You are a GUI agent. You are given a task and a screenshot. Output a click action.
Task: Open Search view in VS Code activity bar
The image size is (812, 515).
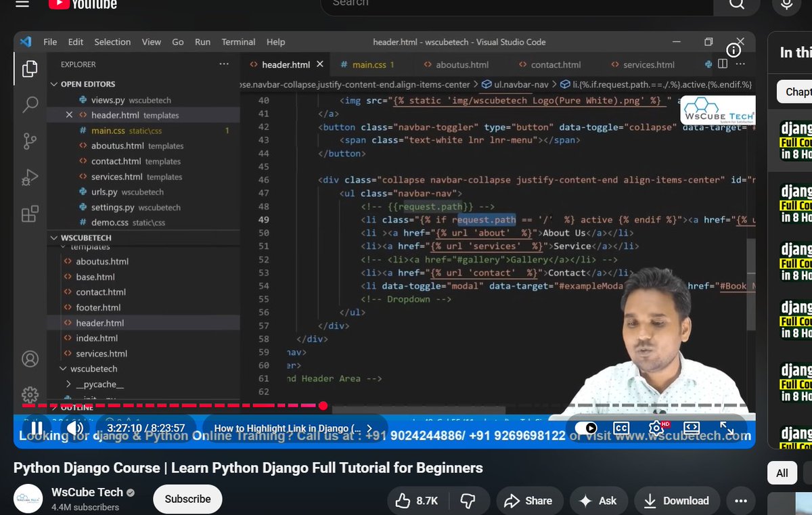pos(30,105)
